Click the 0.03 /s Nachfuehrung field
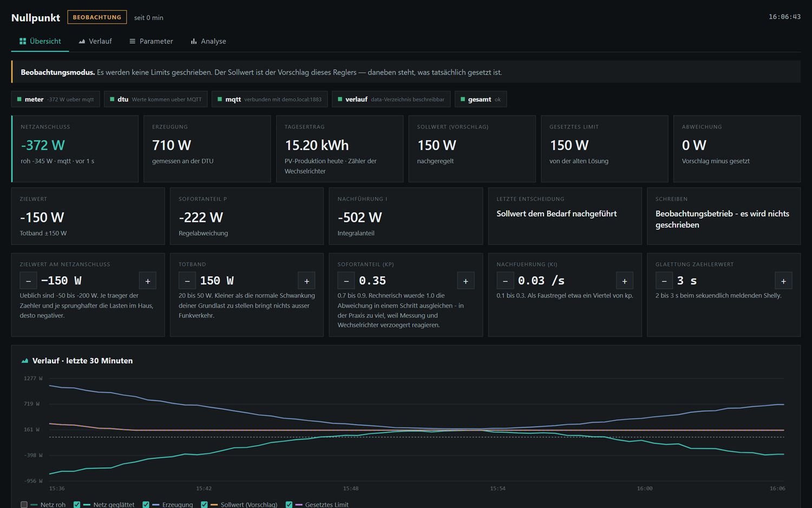 click(565, 281)
